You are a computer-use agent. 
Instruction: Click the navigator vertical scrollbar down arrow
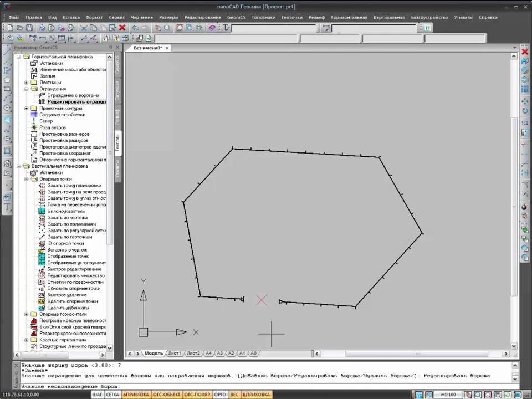point(109,348)
